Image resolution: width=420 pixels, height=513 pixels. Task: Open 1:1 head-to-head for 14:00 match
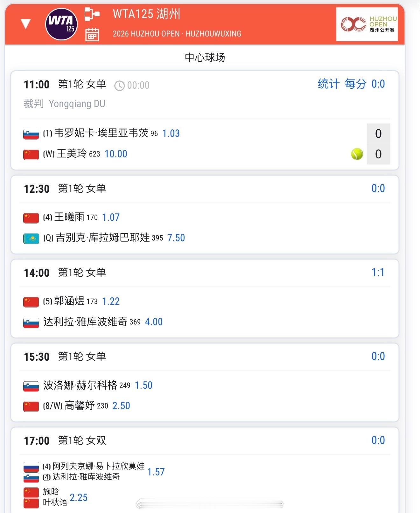378,273
